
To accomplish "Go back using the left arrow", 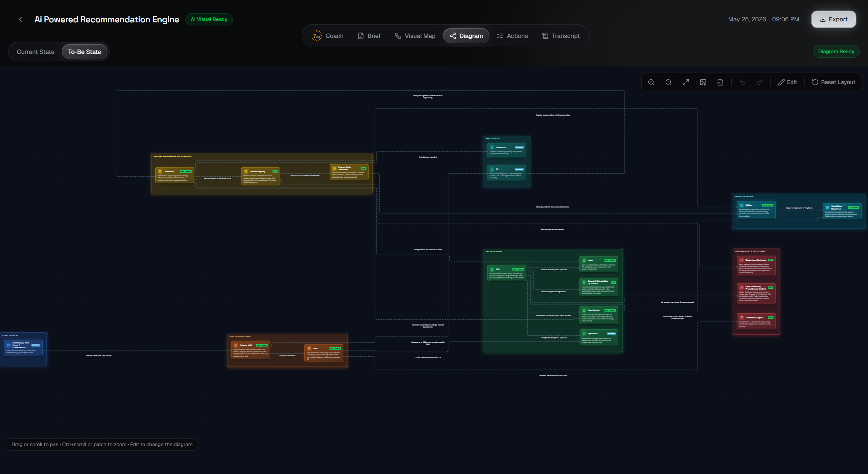I will pyautogui.click(x=20, y=19).
